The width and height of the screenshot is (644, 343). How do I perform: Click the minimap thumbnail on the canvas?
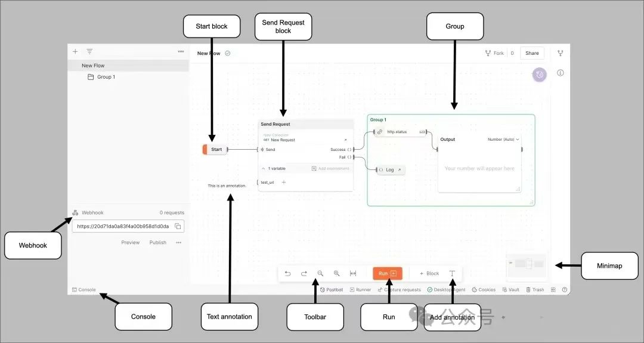pos(526,264)
